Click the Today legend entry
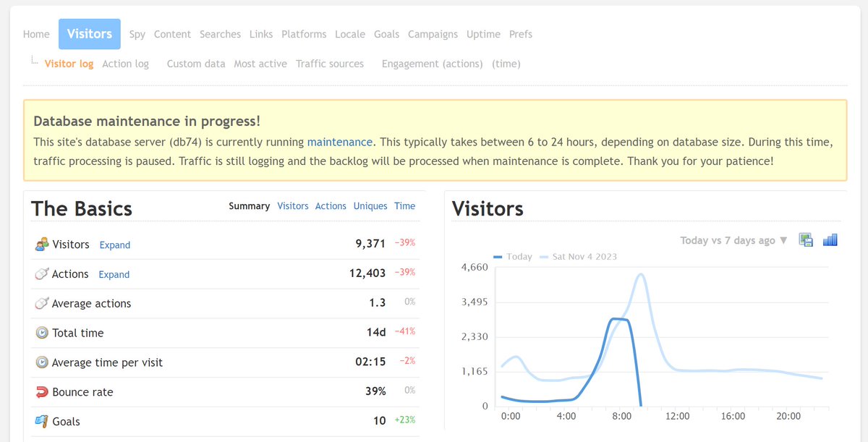The width and height of the screenshot is (868, 442). point(513,257)
